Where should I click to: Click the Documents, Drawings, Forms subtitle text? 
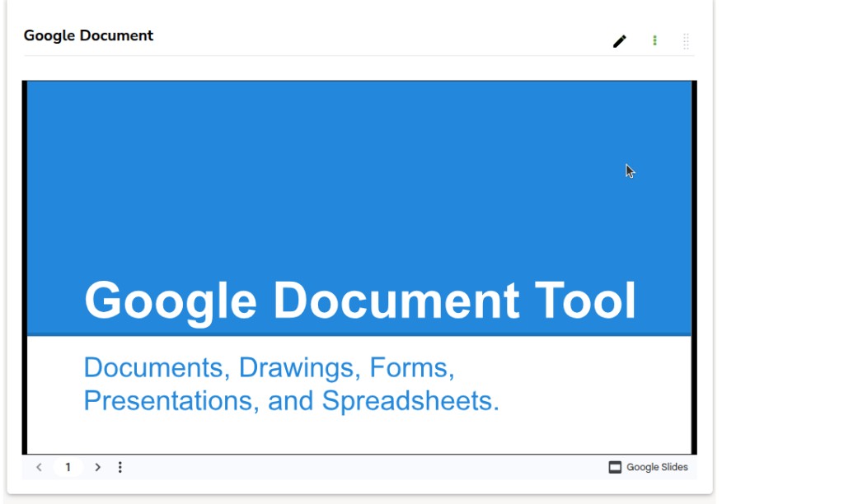coord(291,384)
